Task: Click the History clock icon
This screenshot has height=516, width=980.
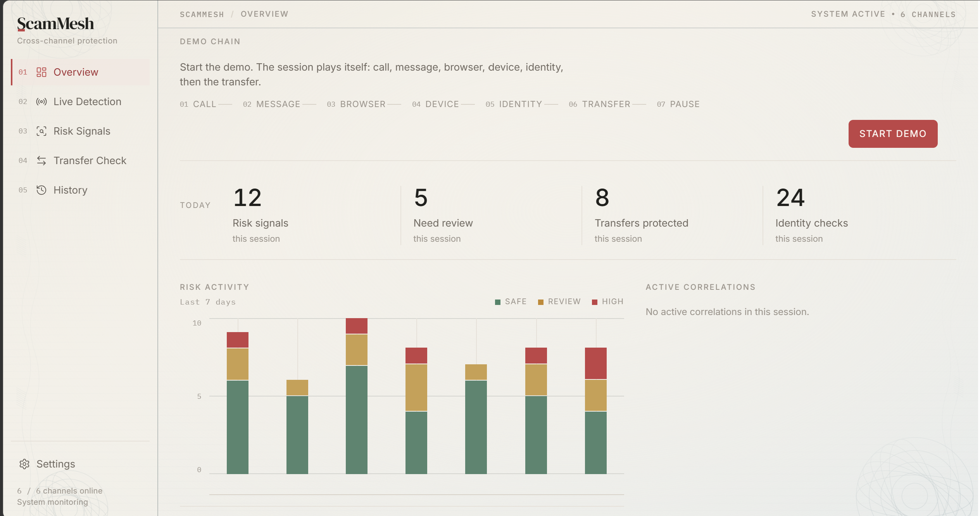Action: pos(41,190)
